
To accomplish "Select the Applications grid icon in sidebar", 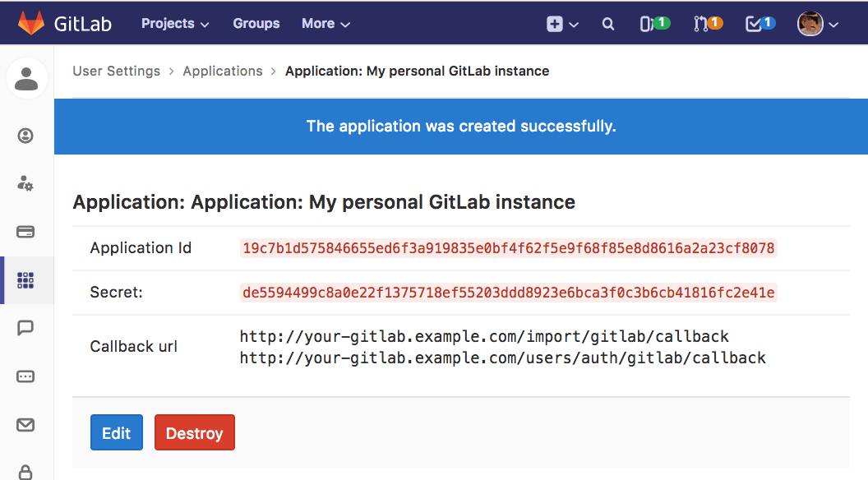I will [25, 279].
